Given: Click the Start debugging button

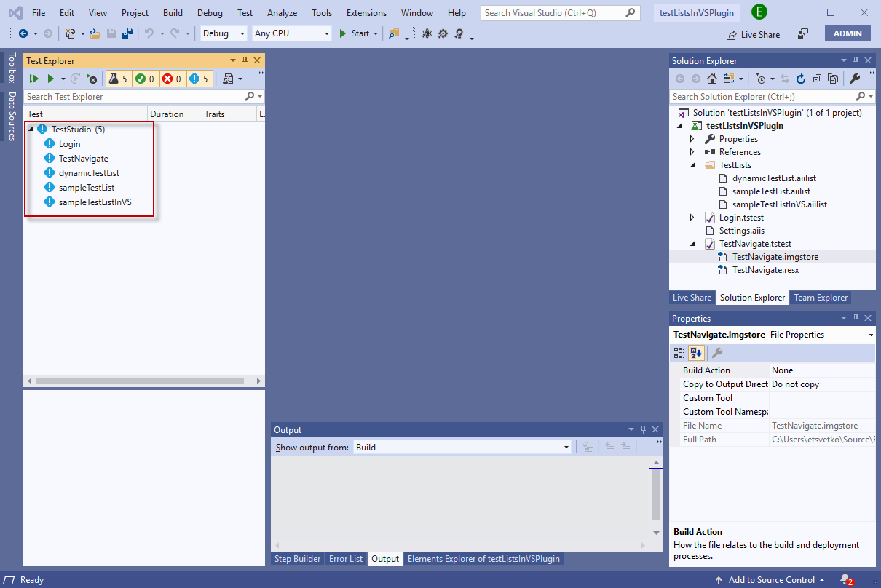Looking at the screenshot, I should (x=360, y=33).
